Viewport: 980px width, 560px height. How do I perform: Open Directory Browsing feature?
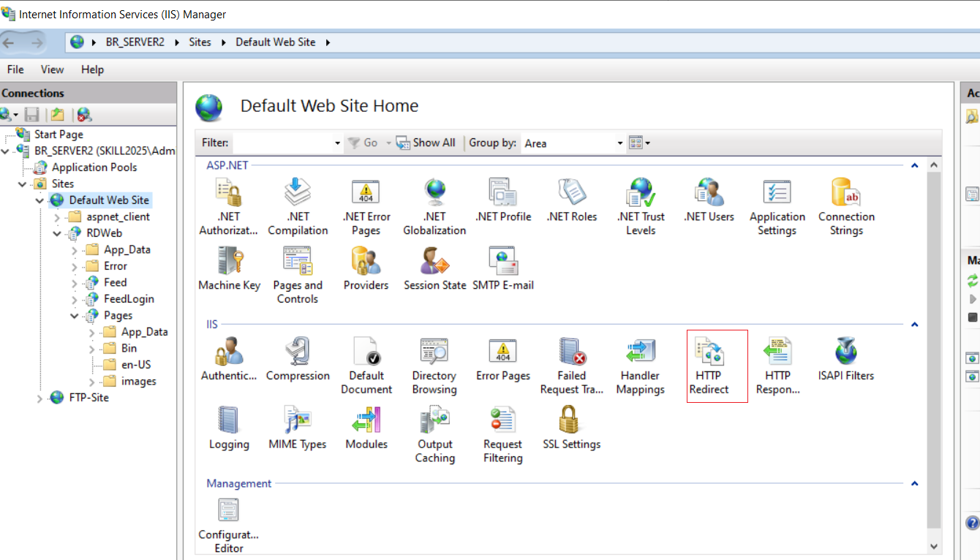(x=434, y=366)
